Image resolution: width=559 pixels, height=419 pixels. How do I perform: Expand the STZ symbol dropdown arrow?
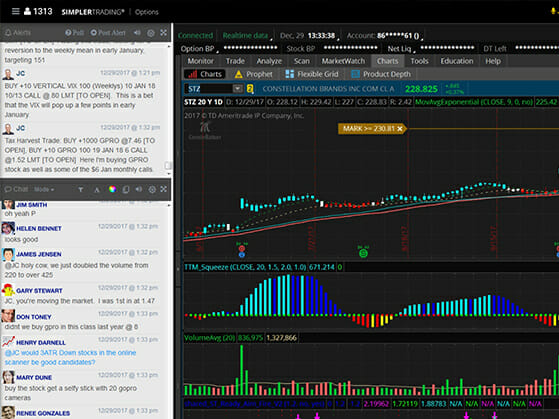pyautogui.click(x=238, y=88)
